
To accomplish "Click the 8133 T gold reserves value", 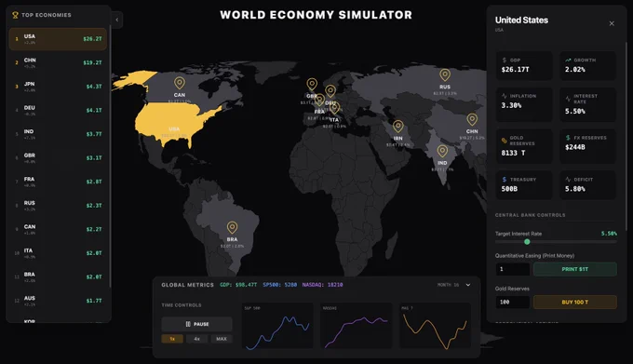I will [513, 153].
